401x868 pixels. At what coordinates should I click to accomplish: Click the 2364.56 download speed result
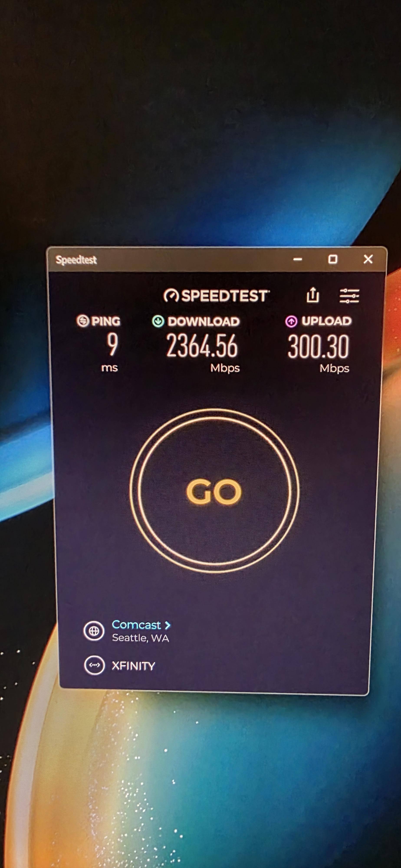point(202,346)
